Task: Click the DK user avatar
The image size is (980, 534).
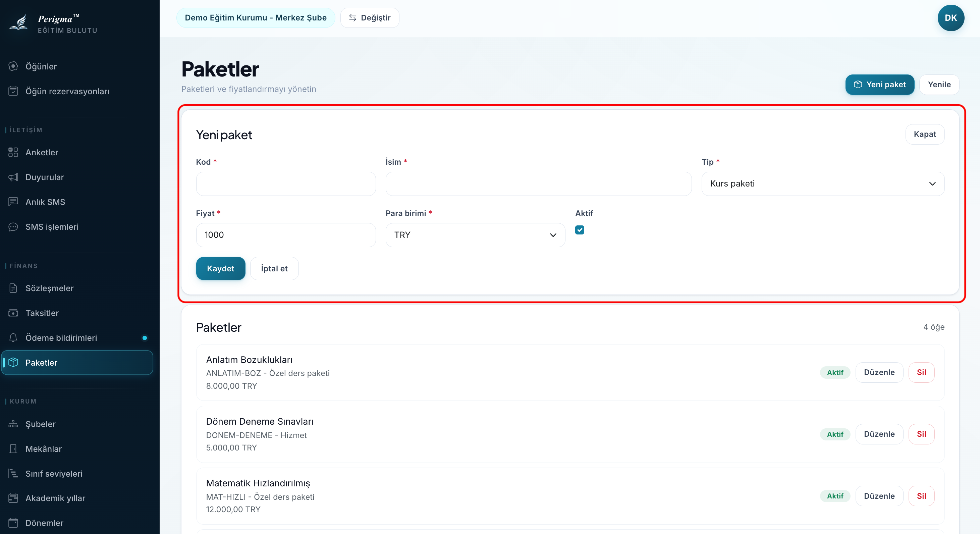Action: coord(950,18)
